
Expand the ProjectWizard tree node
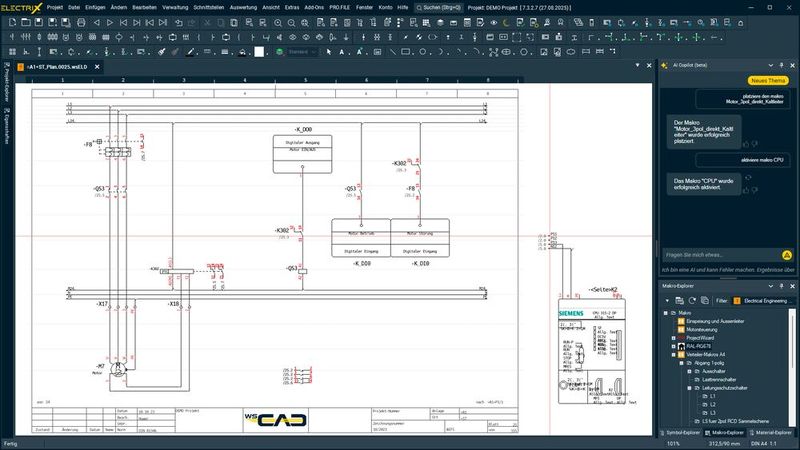point(675,337)
